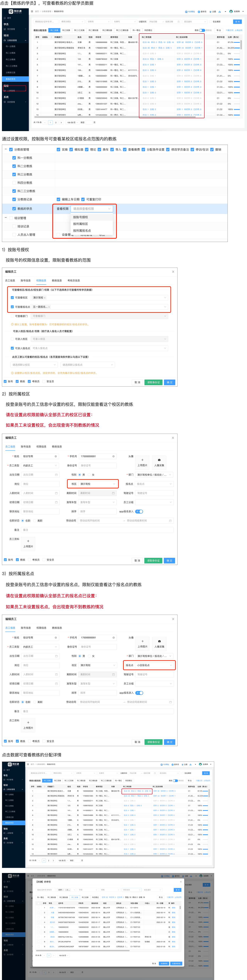
Task: Open the 请选择默认校区 dropdown
Action: pos(34,365)
